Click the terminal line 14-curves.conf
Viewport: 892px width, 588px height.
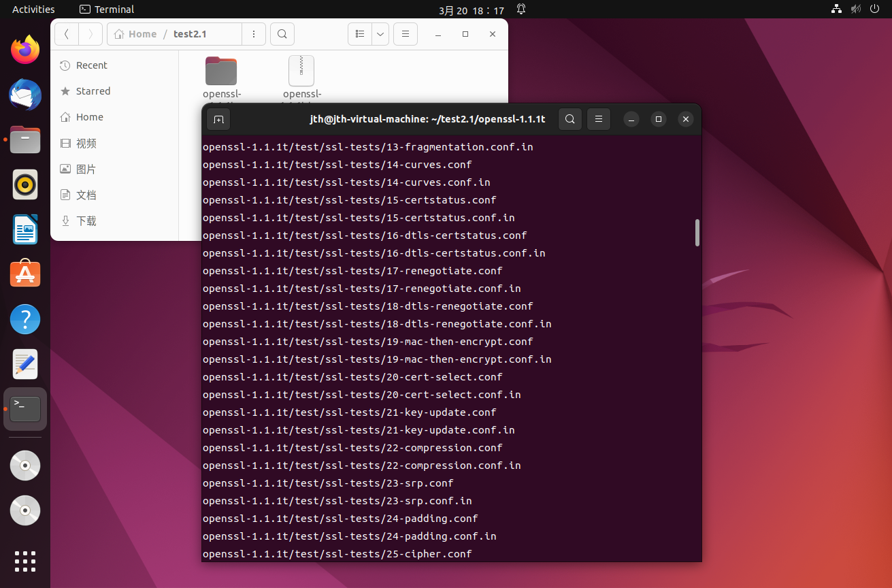(337, 165)
